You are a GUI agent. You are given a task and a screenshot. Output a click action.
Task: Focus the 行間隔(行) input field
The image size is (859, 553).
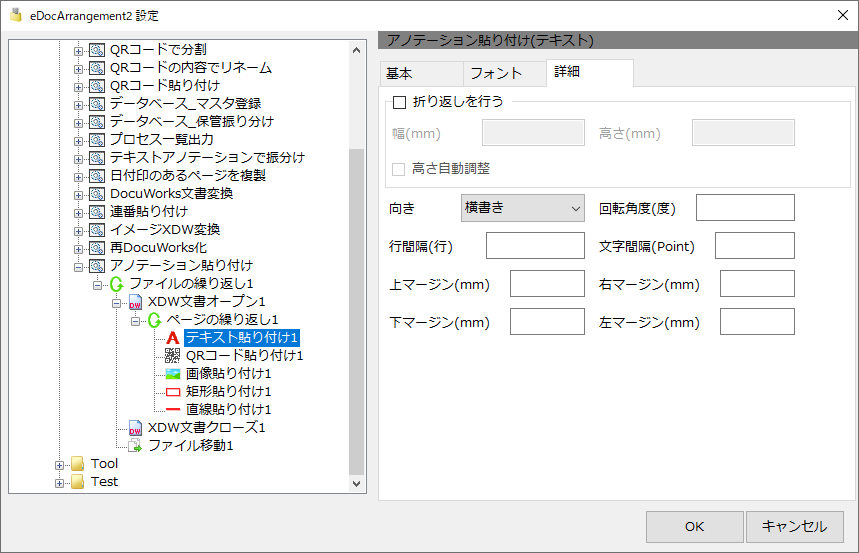[x=535, y=246]
